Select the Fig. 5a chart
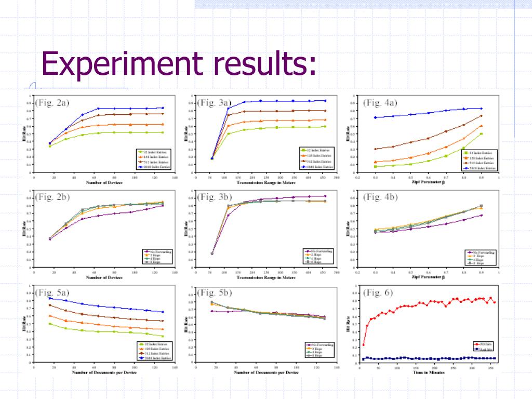 point(100,330)
